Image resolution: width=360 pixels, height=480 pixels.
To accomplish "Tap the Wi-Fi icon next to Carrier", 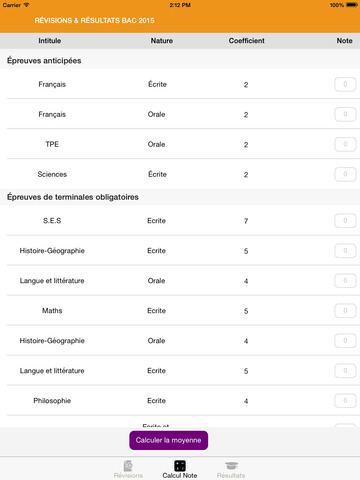I will (x=26, y=5).
